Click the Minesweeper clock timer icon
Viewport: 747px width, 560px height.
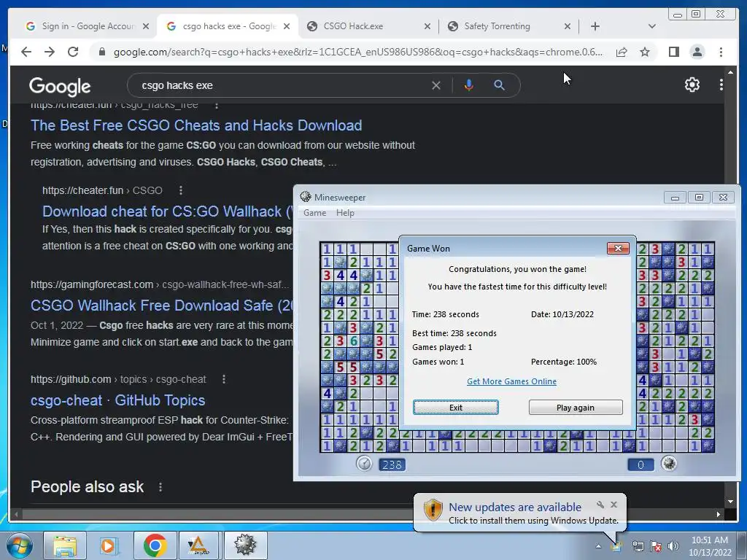point(364,463)
